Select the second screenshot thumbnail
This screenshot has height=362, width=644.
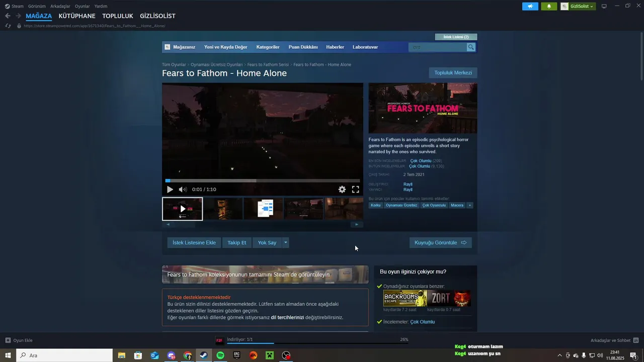[223, 209]
